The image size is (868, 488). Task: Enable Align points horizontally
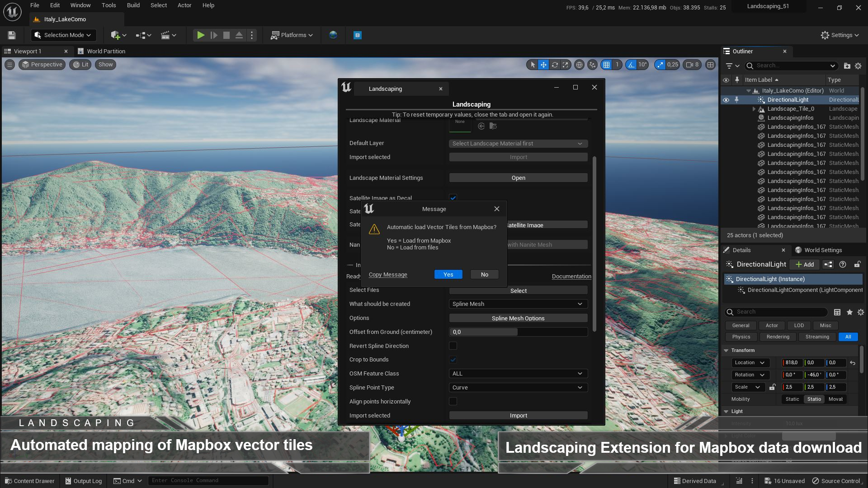453,401
